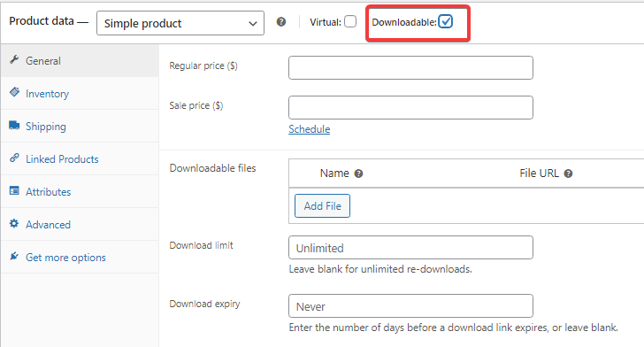Click the Add File button
The image size is (644, 347).
click(322, 205)
